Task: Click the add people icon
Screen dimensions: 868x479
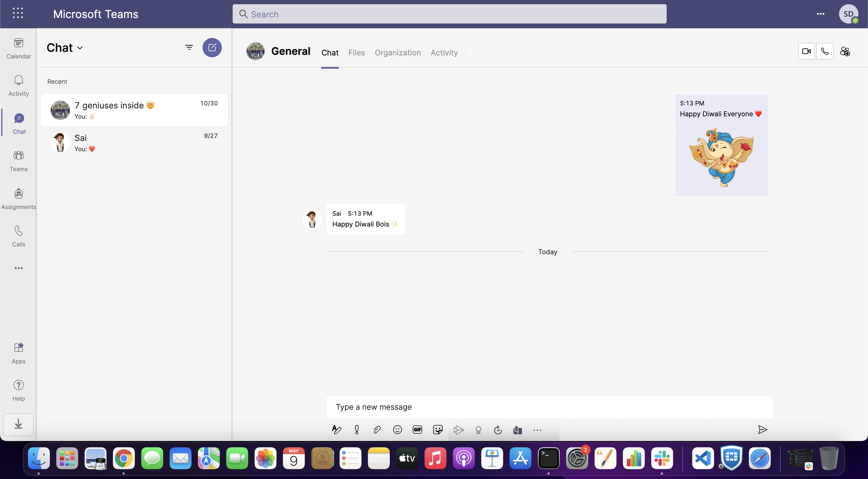Action: [845, 51]
